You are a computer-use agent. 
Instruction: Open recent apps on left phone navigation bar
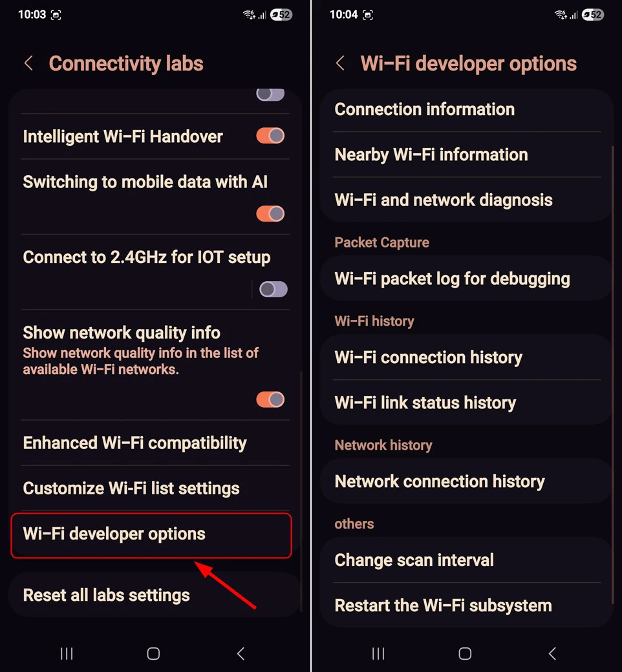(x=67, y=653)
